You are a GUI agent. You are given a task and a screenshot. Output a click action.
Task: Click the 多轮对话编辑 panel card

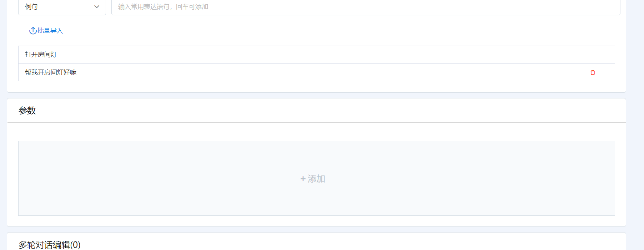click(x=317, y=241)
